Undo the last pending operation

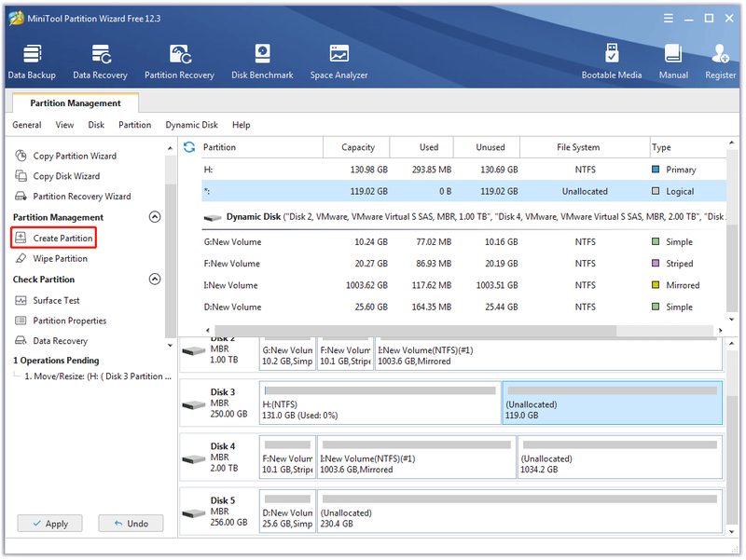(131, 524)
